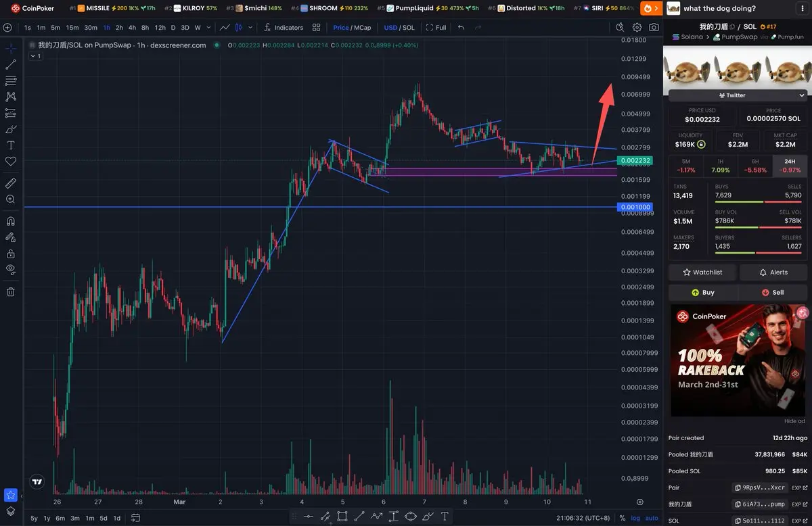Viewport: 812px width, 526px height.
Task: Switch to 15m timeframe
Action: [72, 28]
